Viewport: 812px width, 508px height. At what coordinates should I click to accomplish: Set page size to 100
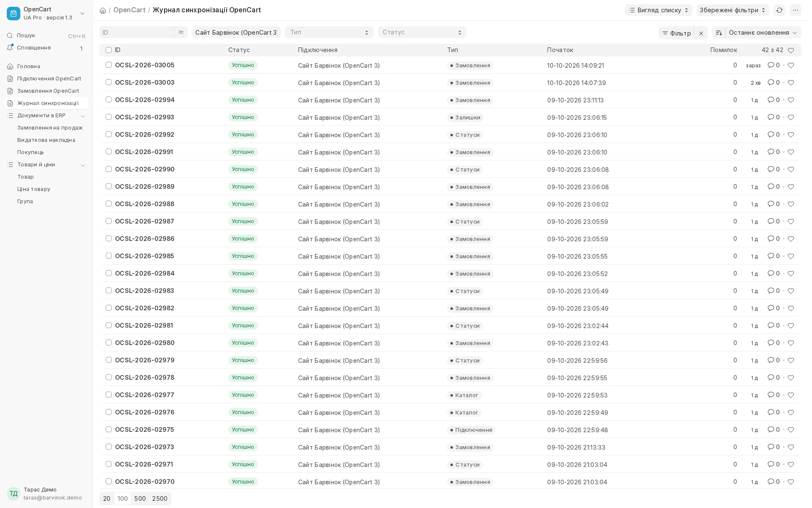[123, 499]
